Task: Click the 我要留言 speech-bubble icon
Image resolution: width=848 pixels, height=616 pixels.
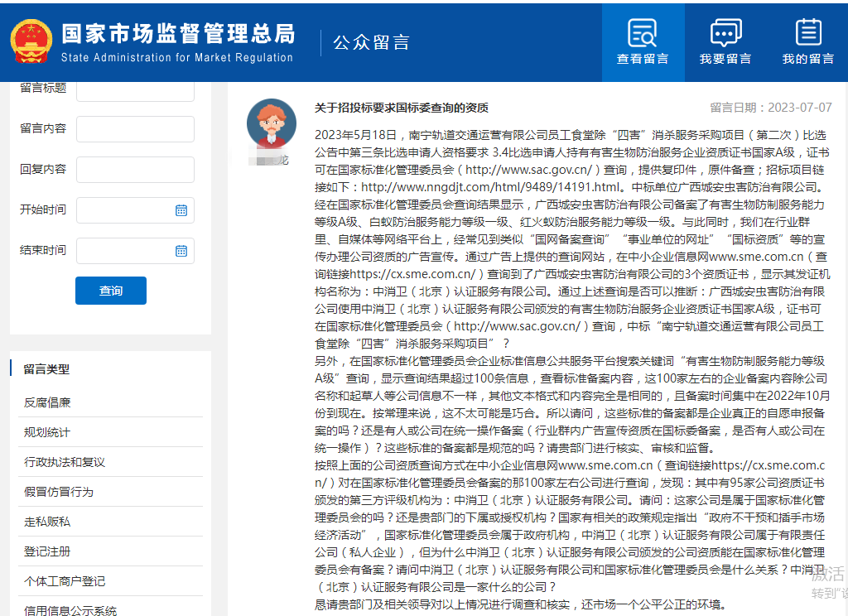Action: point(725,33)
